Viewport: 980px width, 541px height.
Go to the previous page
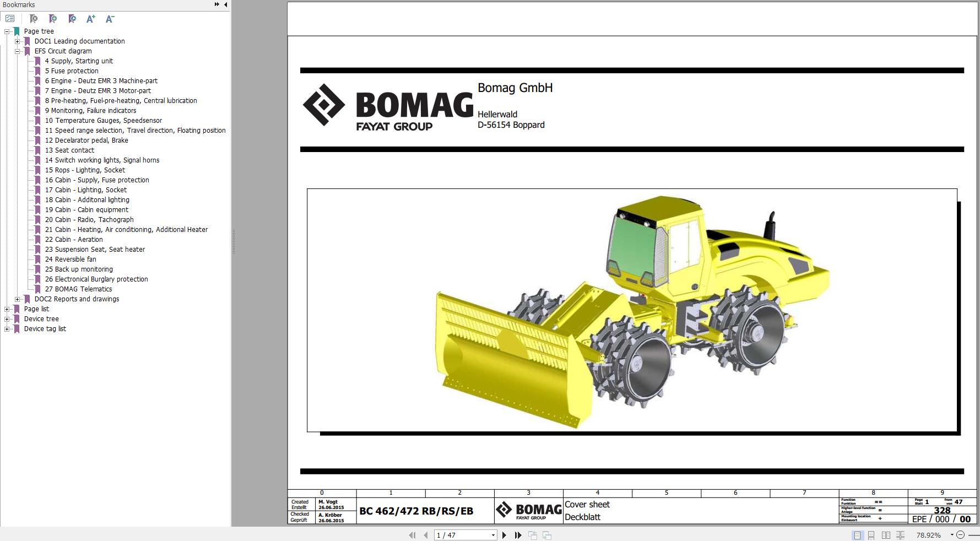(x=425, y=535)
